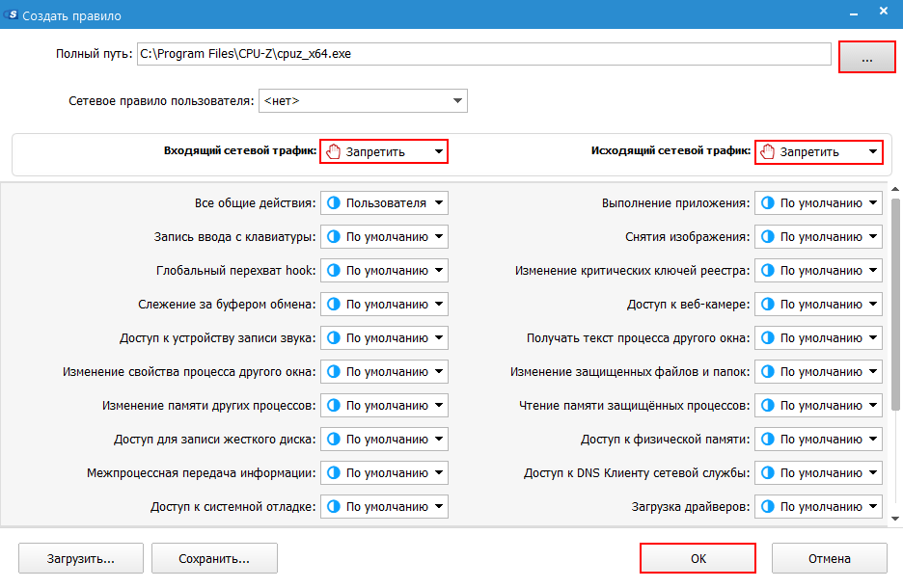Expand the 'Глобальный перехват hook' dropdown
The image size is (903, 588).
pyautogui.click(x=384, y=271)
